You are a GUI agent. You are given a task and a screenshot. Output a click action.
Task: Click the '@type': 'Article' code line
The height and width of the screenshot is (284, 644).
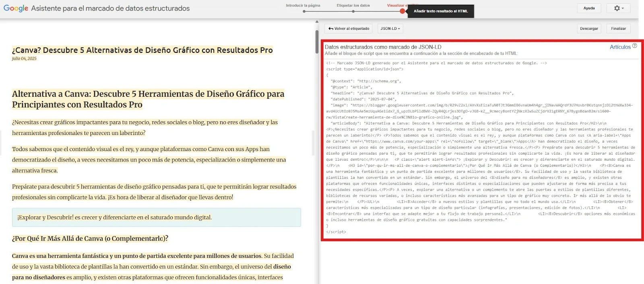pos(351,87)
